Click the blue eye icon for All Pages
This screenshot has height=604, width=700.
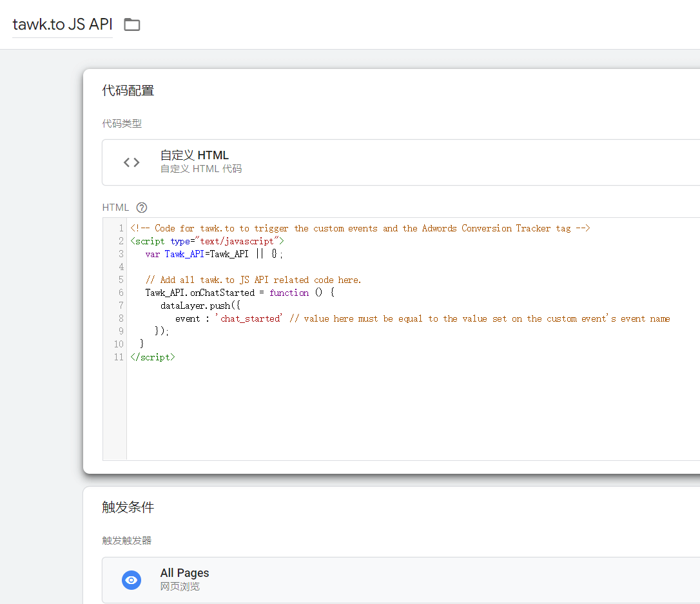tap(131, 580)
